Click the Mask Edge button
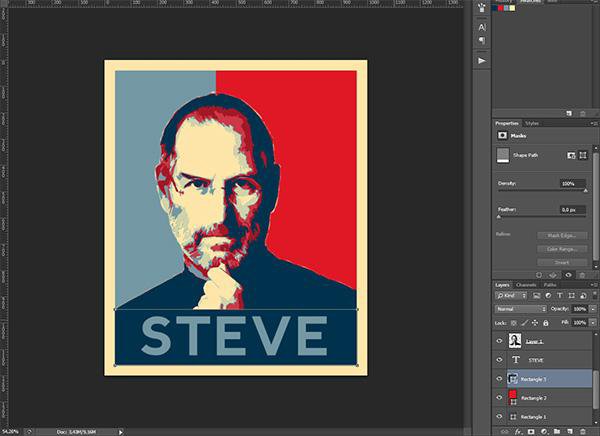The height and width of the screenshot is (436, 600). click(560, 235)
